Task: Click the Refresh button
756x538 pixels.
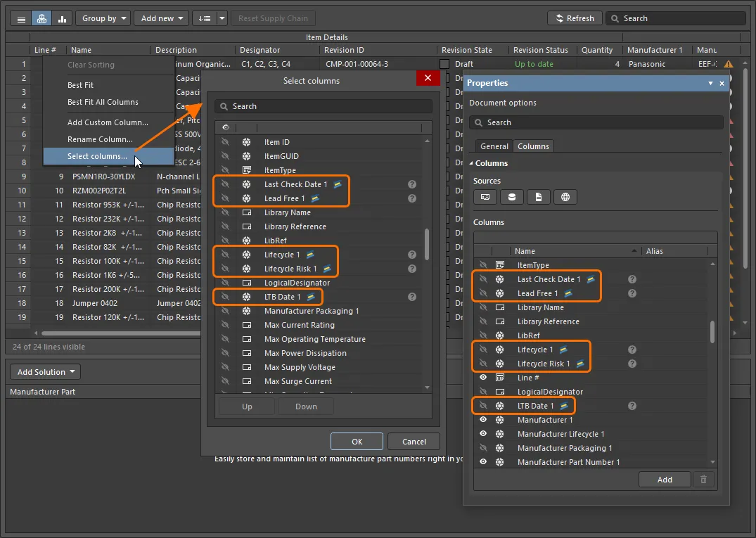Action: [574, 19]
